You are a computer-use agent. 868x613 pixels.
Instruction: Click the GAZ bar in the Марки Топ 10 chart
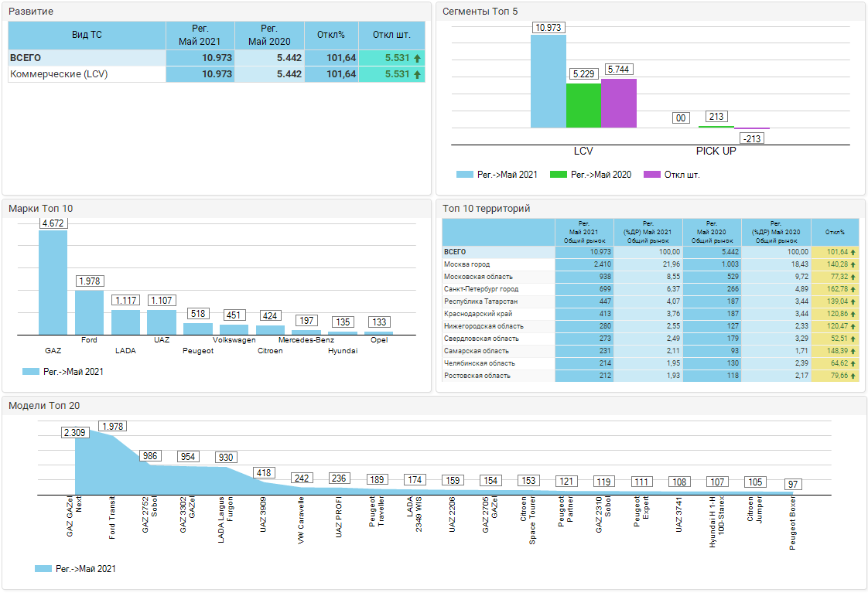[x=53, y=282]
